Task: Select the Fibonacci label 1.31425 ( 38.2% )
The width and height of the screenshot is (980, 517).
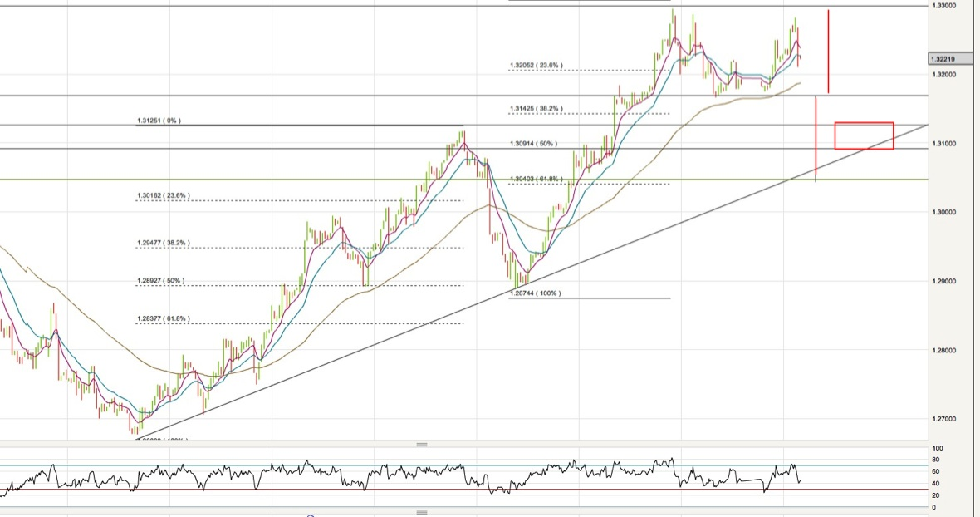Action: [x=537, y=109]
